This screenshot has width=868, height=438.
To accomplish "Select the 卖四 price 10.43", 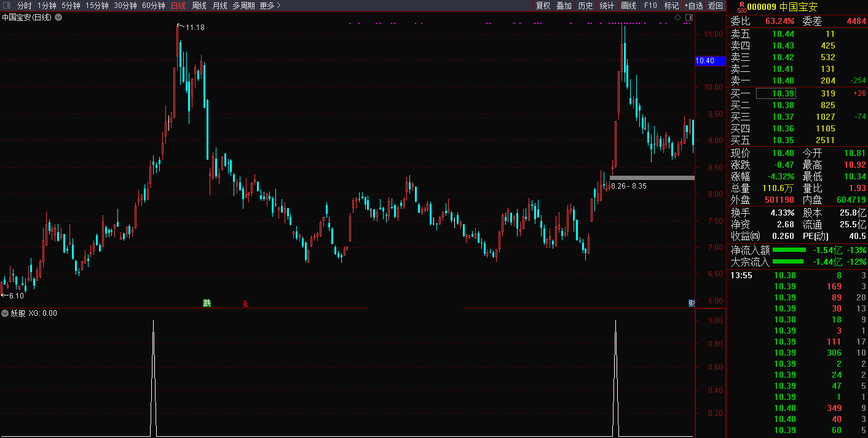I will click(x=783, y=46).
